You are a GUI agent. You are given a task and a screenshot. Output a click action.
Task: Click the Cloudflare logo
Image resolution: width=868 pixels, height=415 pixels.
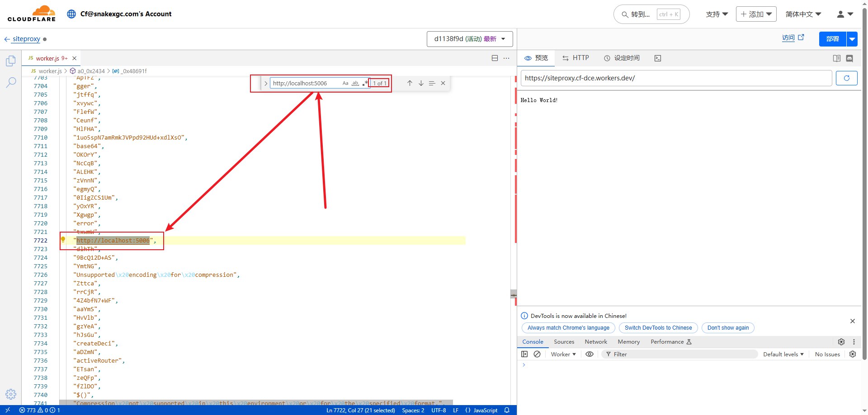[32, 14]
